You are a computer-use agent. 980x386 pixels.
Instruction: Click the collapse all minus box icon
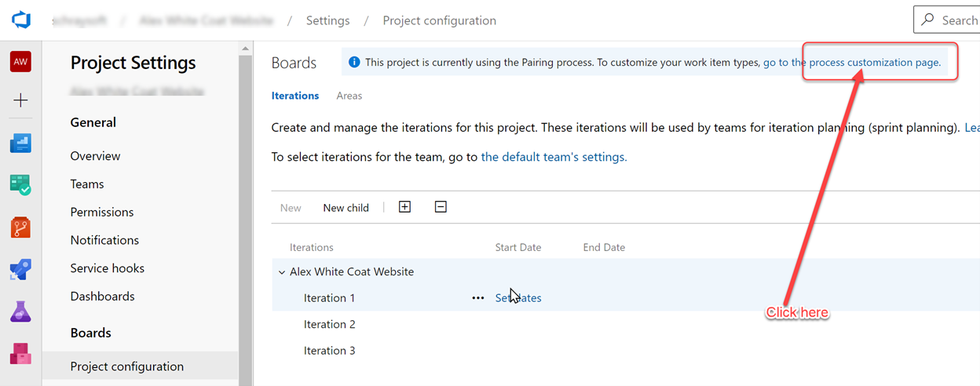[x=441, y=207]
